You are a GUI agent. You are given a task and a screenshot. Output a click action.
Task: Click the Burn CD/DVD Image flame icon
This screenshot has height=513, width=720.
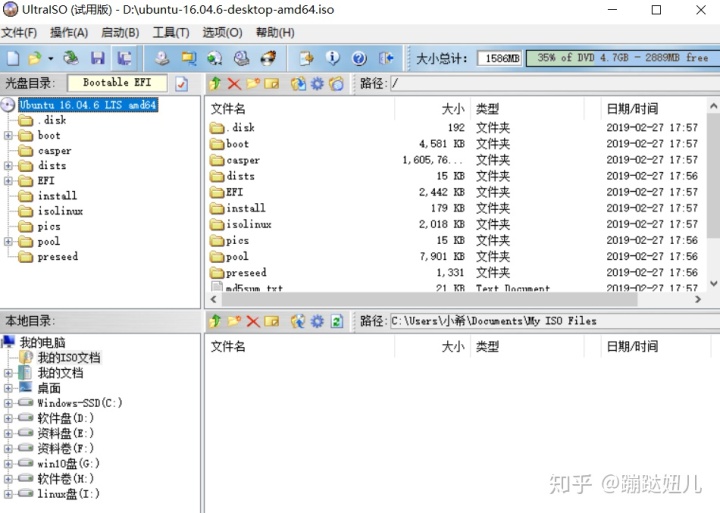pyautogui.click(x=268, y=58)
